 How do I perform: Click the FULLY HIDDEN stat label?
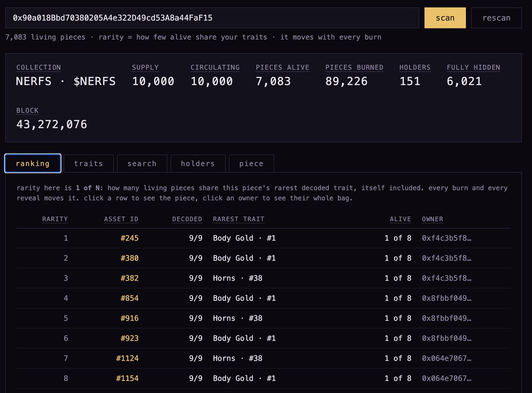click(x=473, y=67)
